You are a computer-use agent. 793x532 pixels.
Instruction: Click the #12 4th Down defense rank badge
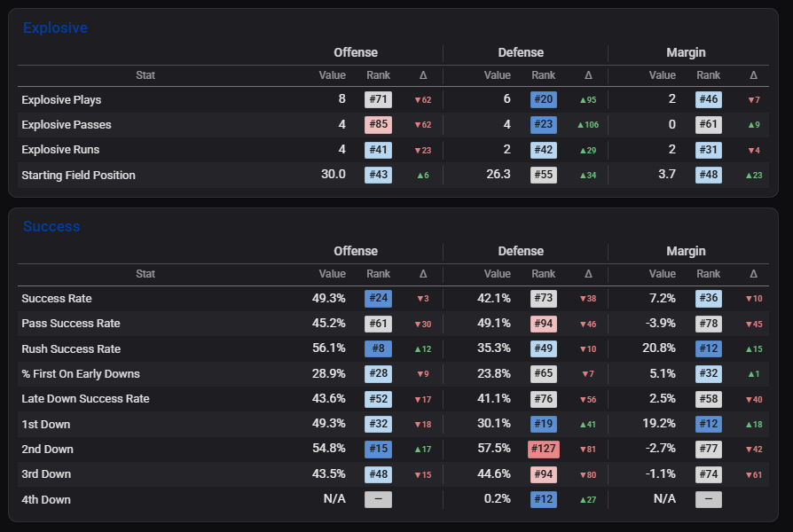[543, 499]
